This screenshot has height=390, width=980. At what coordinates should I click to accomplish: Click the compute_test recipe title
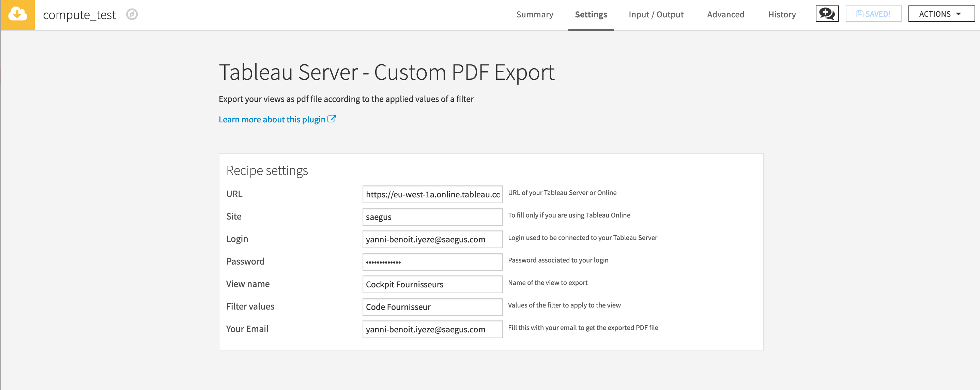pyautogui.click(x=79, y=15)
